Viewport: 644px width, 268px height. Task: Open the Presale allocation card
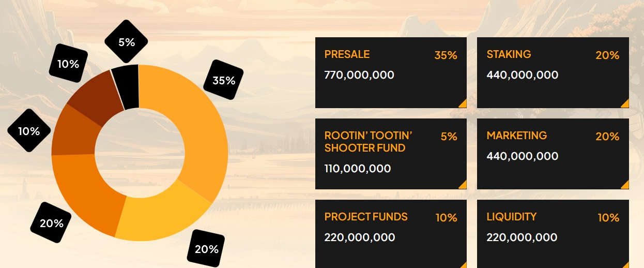tap(391, 72)
